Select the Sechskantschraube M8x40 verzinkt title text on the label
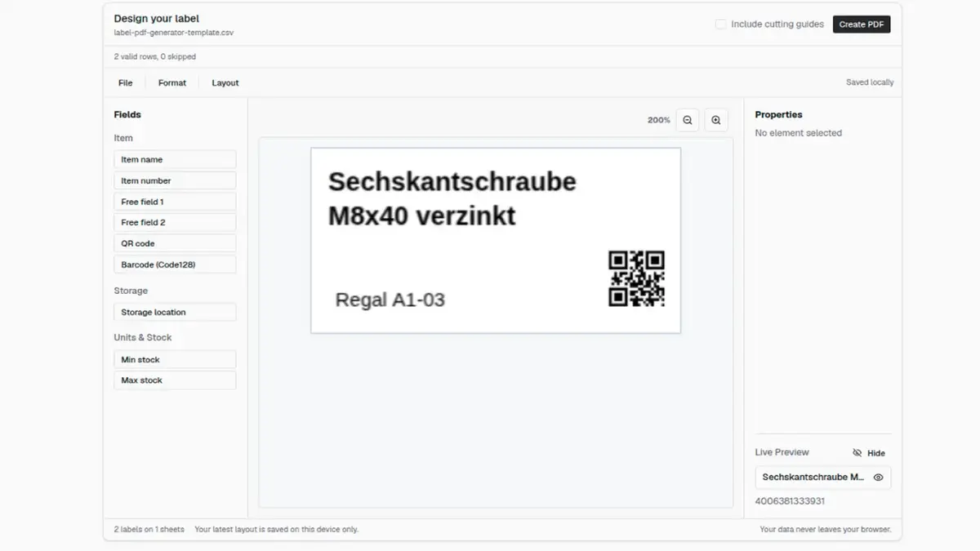This screenshot has height=551, width=980. point(452,198)
